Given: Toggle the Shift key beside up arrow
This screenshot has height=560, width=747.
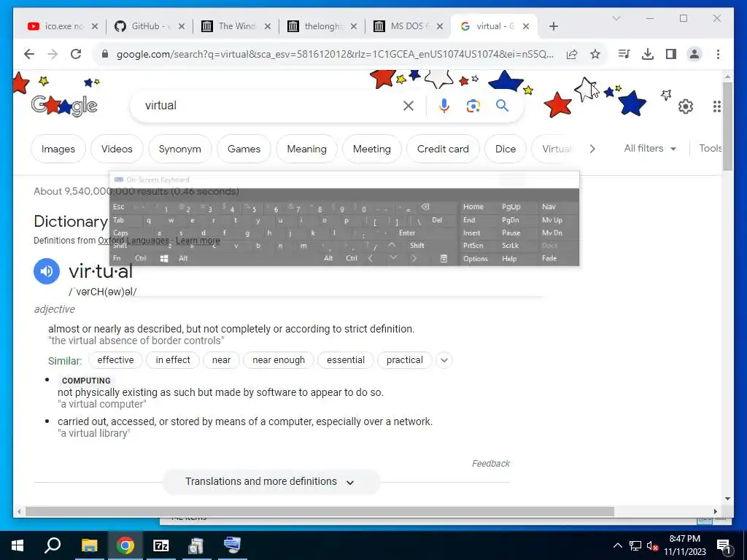Looking at the screenshot, I should pos(417,246).
